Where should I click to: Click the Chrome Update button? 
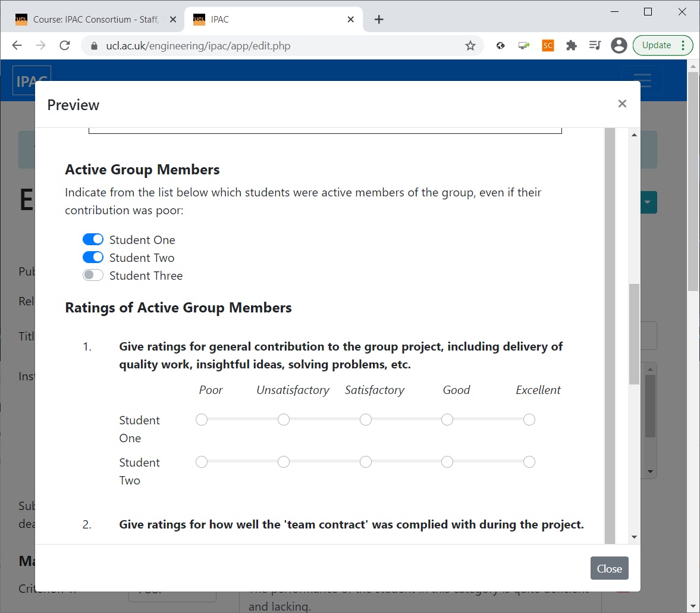point(663,46)
